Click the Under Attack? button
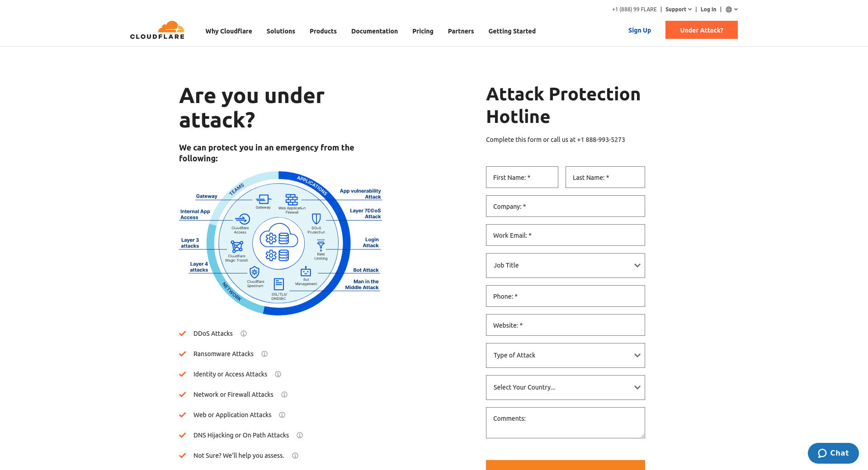The width and height of the screenshot is (868, 470). (701, 30)
